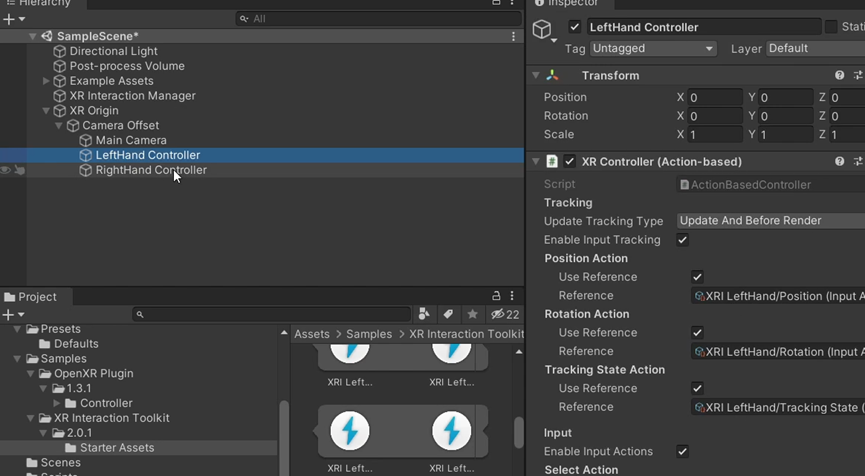
Task: Click the Directional Light cube icon
Action: point(60,51)
